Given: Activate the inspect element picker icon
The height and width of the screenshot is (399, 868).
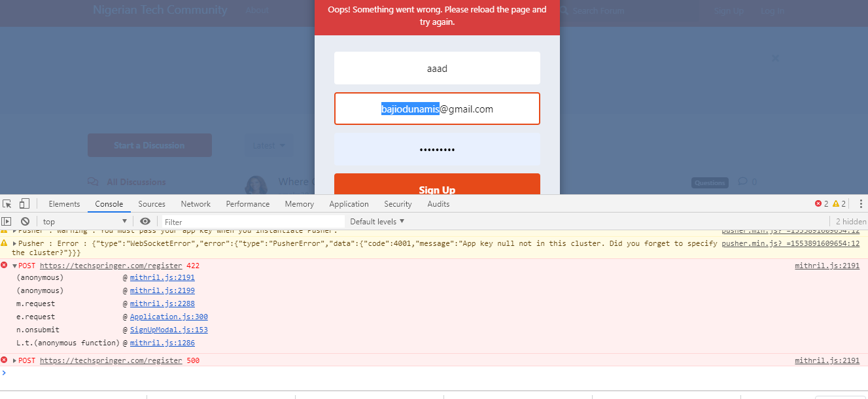Looking at the screenshot, I should 7,204.
